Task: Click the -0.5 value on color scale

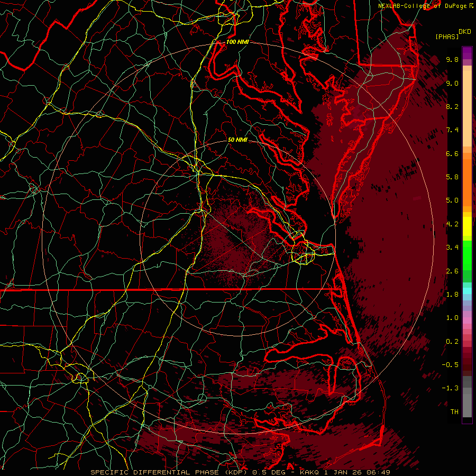Action: pyautogui.click(x=450, y=365)
